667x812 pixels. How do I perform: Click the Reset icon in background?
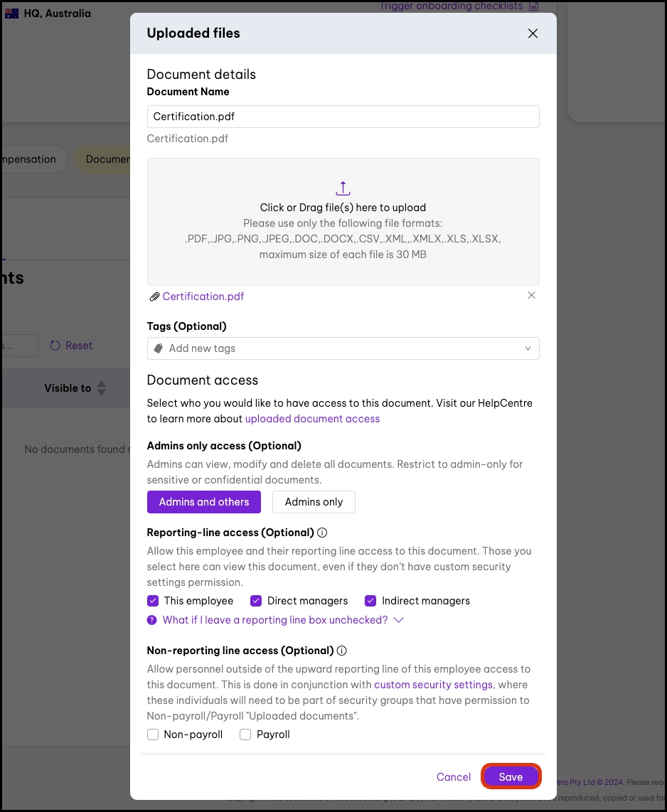tap(55, 346)
